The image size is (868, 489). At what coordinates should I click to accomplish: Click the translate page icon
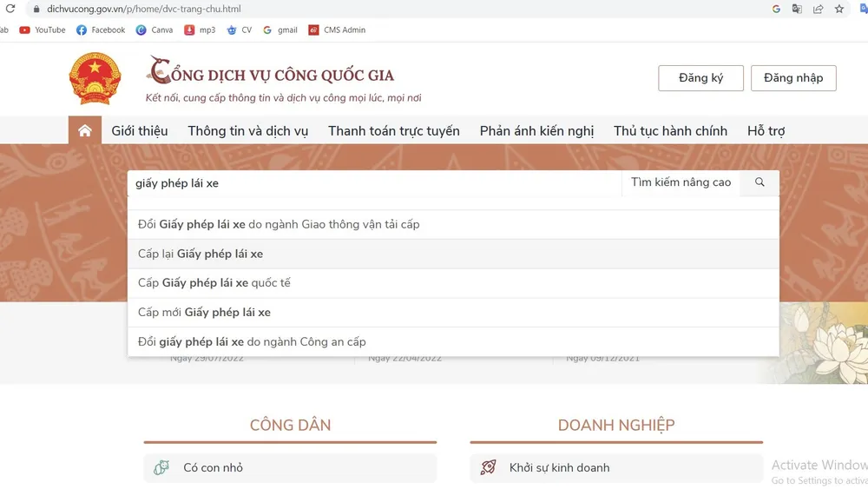(797, 9)
